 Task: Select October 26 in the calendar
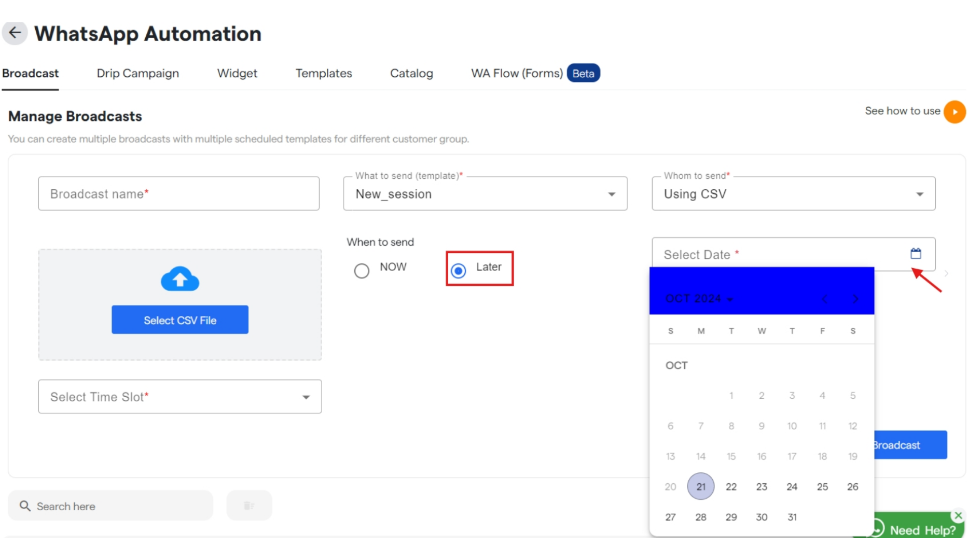point(853,486)
